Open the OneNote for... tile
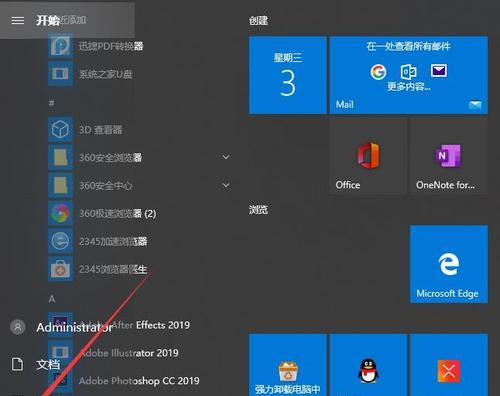500x396 pixels. (449, 156)
